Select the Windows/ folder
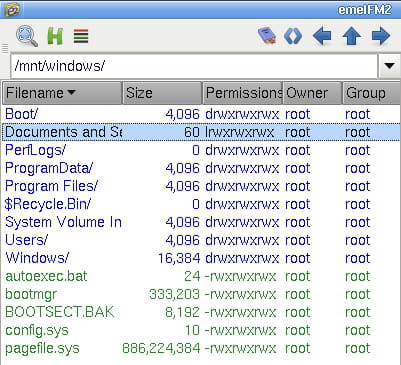401x365 pixels. pyautogui.click(x=37, y=258)
